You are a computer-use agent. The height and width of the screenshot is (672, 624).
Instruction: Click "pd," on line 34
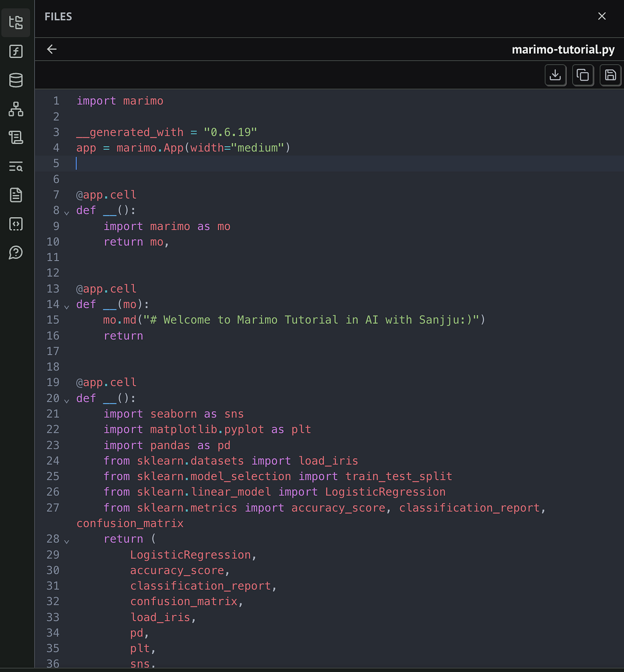[140, 633]
